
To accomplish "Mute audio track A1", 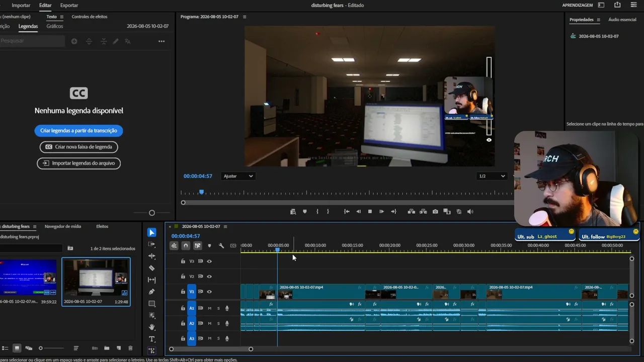I will point(210,308).
